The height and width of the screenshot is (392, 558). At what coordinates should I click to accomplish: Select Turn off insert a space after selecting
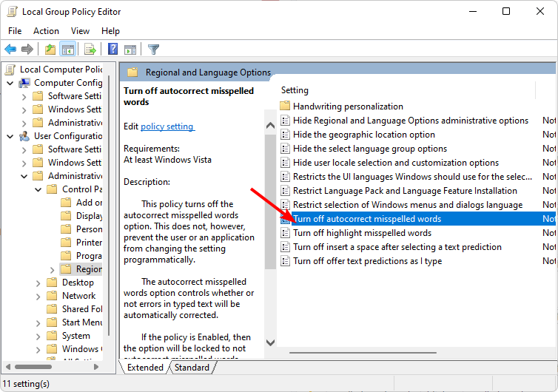[397, 247]
